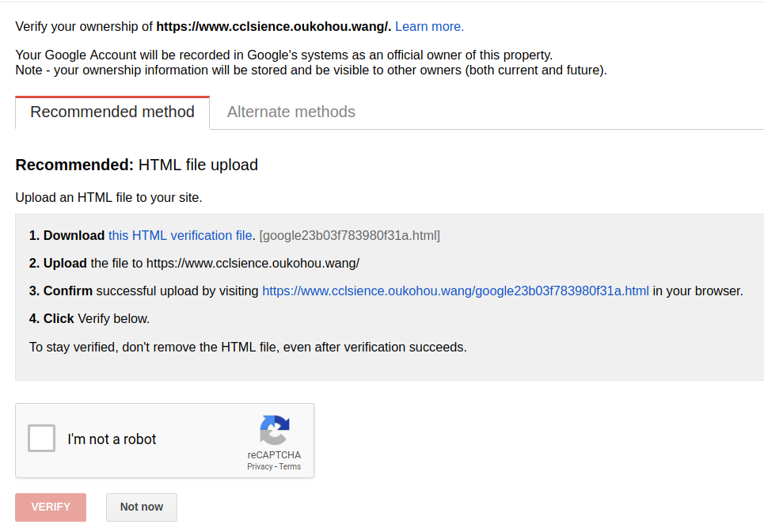
Task: Click the 'Note - your ownership information' text
Action: [311, 70]
